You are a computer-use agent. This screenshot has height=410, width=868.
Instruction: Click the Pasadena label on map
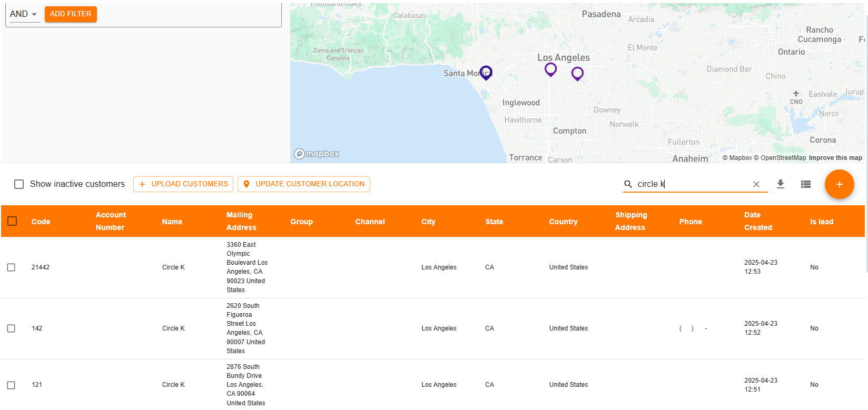(x=601, y=14)
